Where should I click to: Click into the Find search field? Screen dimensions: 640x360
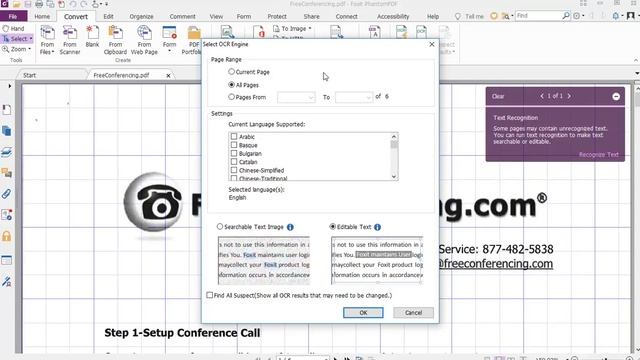538,16
